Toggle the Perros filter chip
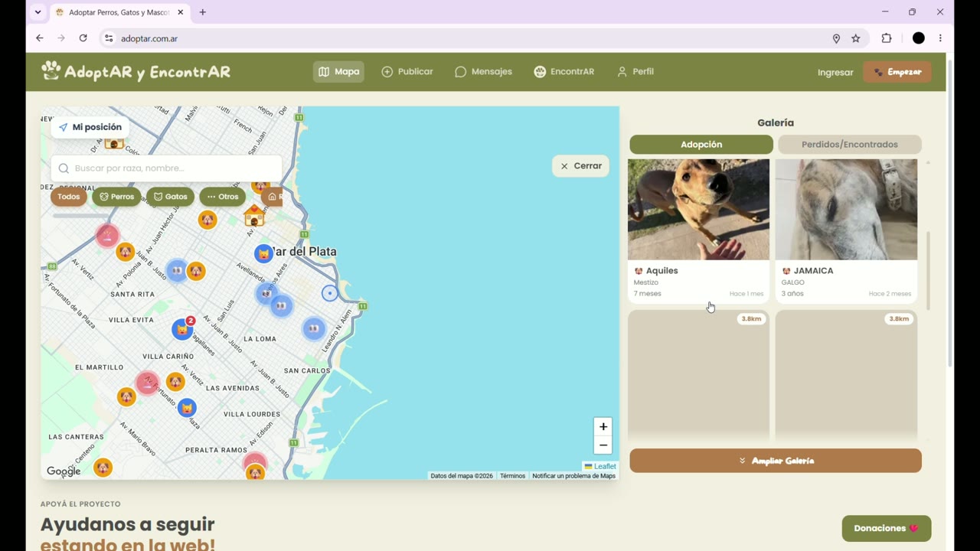This screenshot has width=980, height=551. (x=116, y=197)
